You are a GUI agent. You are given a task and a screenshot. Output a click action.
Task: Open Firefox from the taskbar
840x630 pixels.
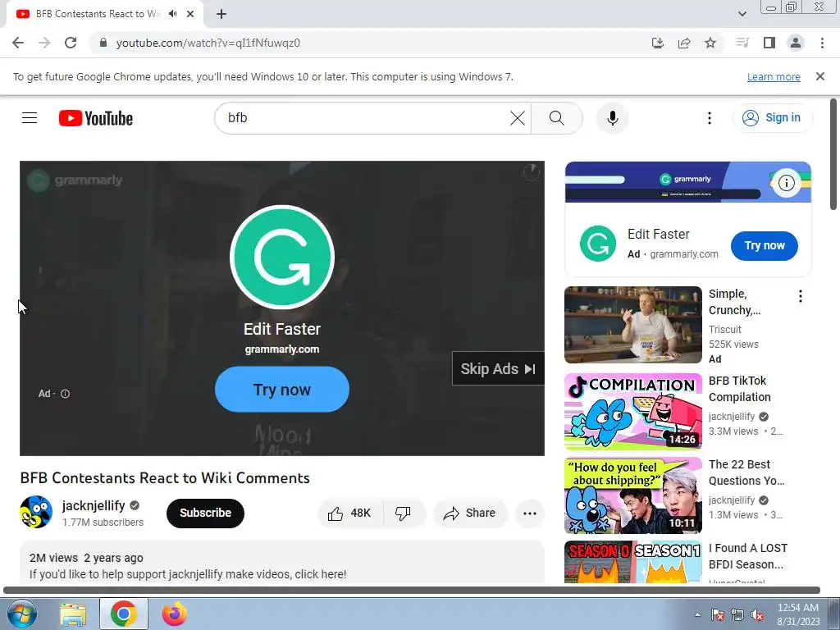[x=174, y=614]
